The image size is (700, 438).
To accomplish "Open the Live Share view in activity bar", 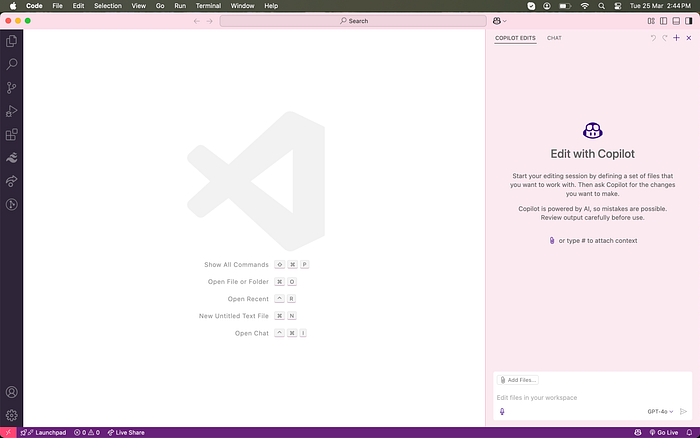I will click(12, 181).
